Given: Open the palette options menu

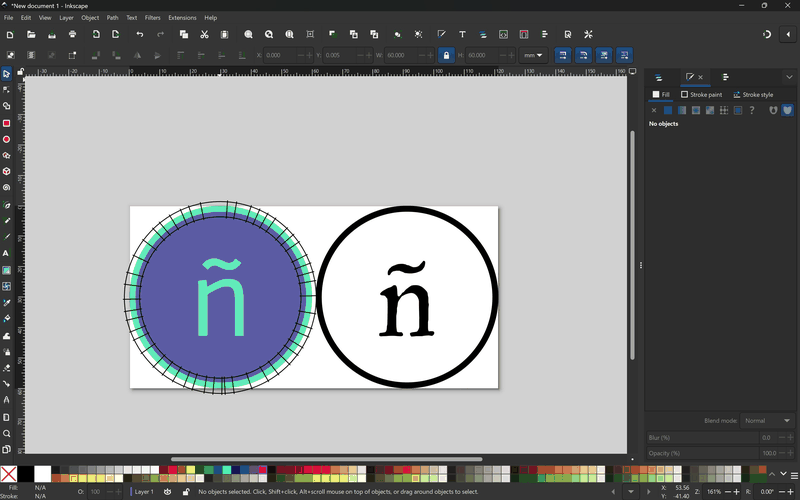Looking at the screenshot, I should (794, 476).
